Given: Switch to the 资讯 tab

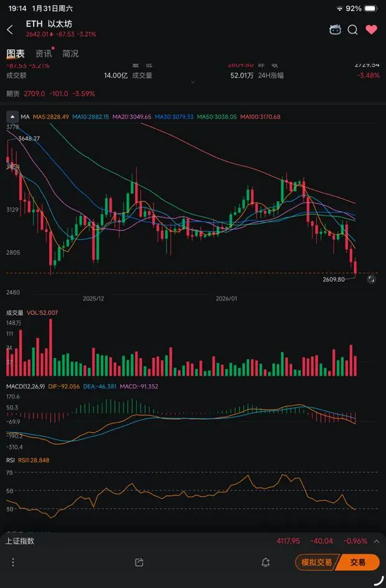Looking at the screenshot, I should (44, 53).
